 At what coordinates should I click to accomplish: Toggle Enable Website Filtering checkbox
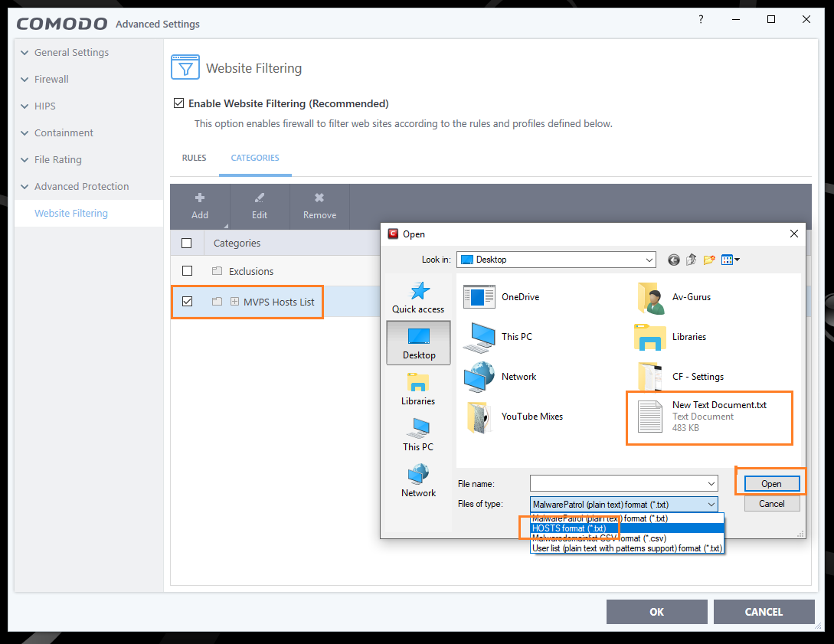click(179, 103)
